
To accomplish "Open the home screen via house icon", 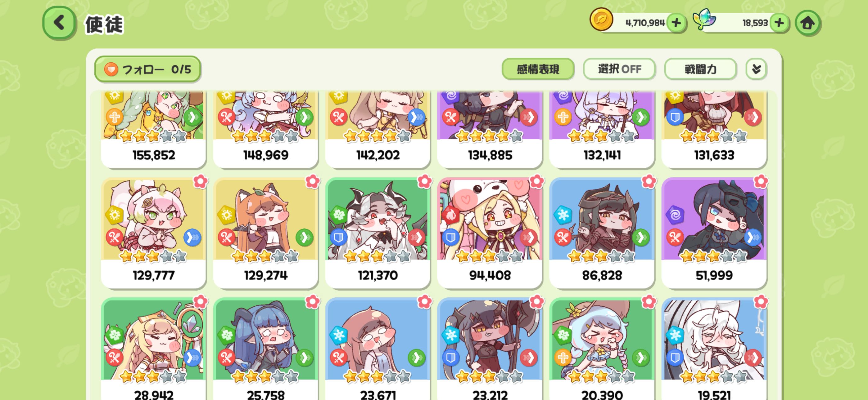I will (x=807, y=23).
